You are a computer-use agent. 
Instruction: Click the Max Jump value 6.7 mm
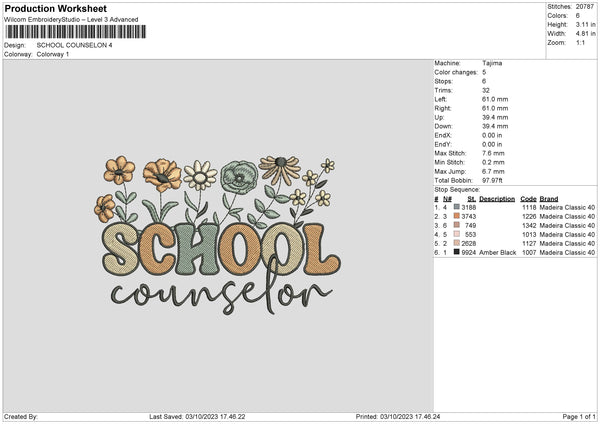point(493,171)
